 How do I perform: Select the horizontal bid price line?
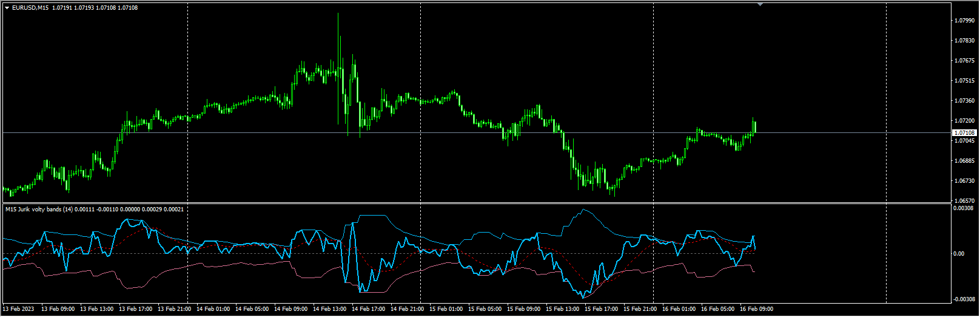[x=485, y=132]
